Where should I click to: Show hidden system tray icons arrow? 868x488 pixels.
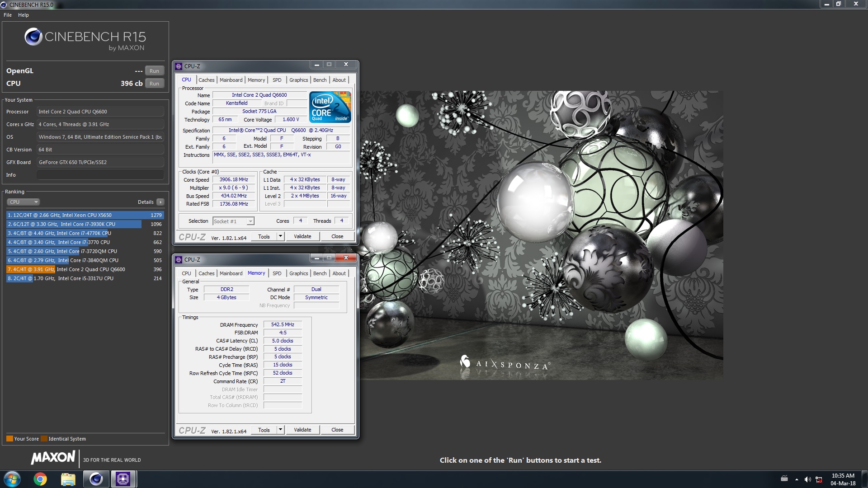[797, 479]
